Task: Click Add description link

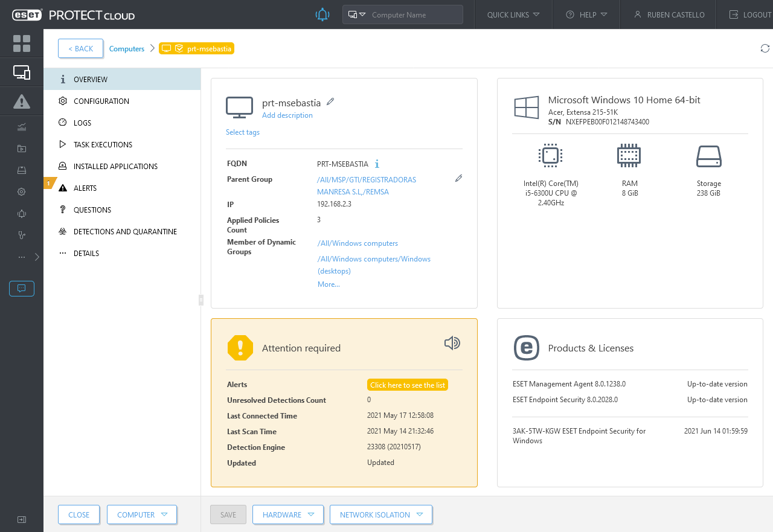Action: (287, 115)
